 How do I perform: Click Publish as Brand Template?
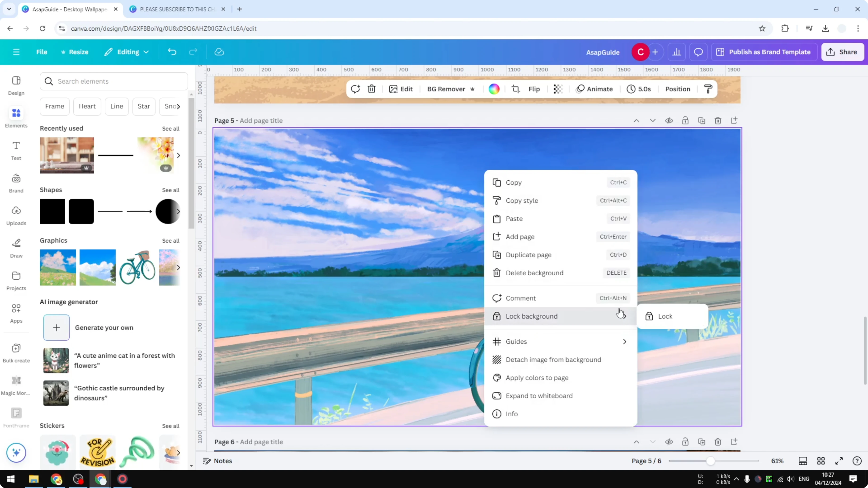tap(764, 52)
